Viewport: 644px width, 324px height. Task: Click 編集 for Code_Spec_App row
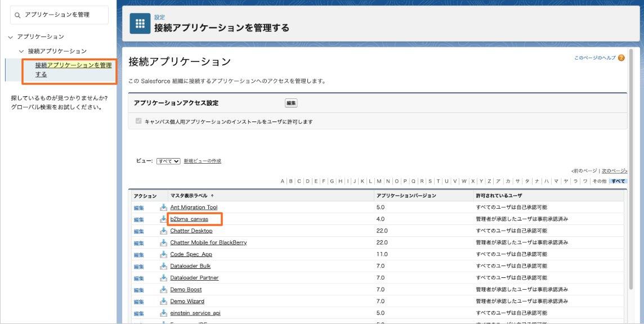[139, 255]
